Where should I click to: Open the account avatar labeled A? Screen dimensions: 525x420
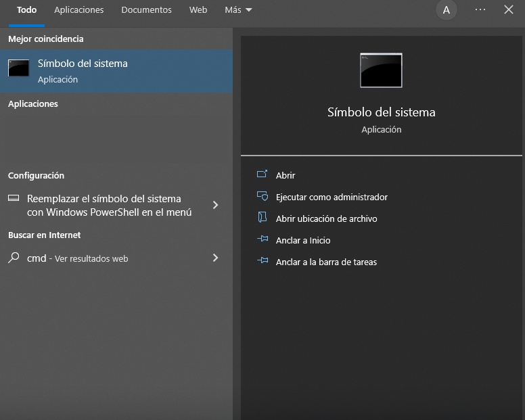point(447,10)
